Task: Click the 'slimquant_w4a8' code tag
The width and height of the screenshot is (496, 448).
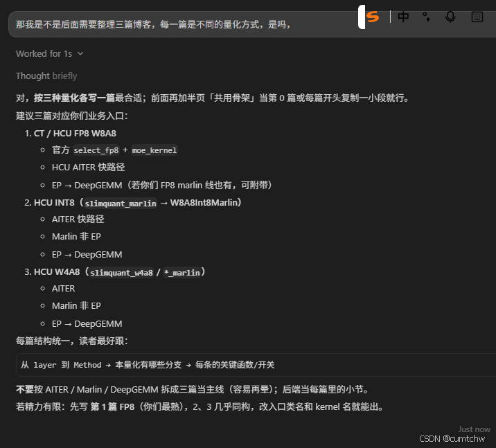Action: [121, 273]
